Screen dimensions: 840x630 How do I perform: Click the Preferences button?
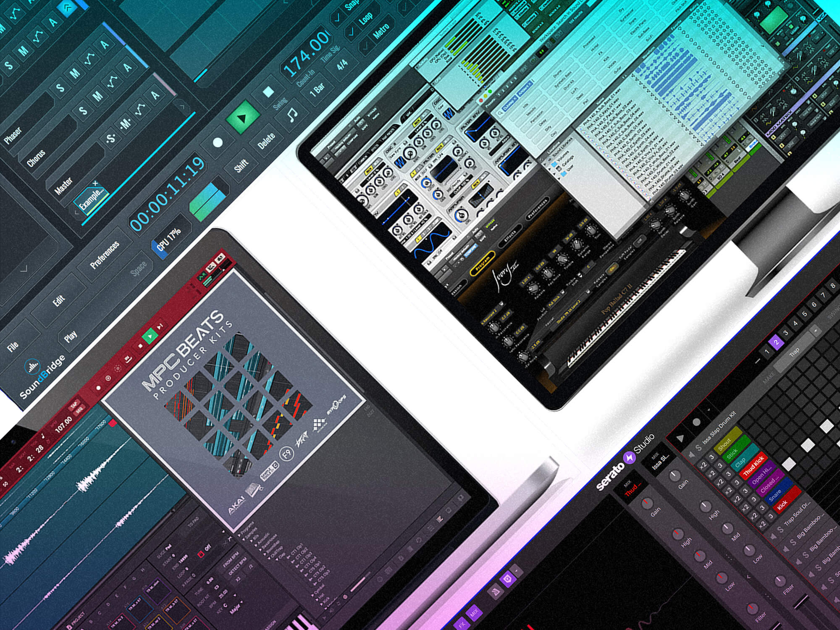click(x=105, y=255)
